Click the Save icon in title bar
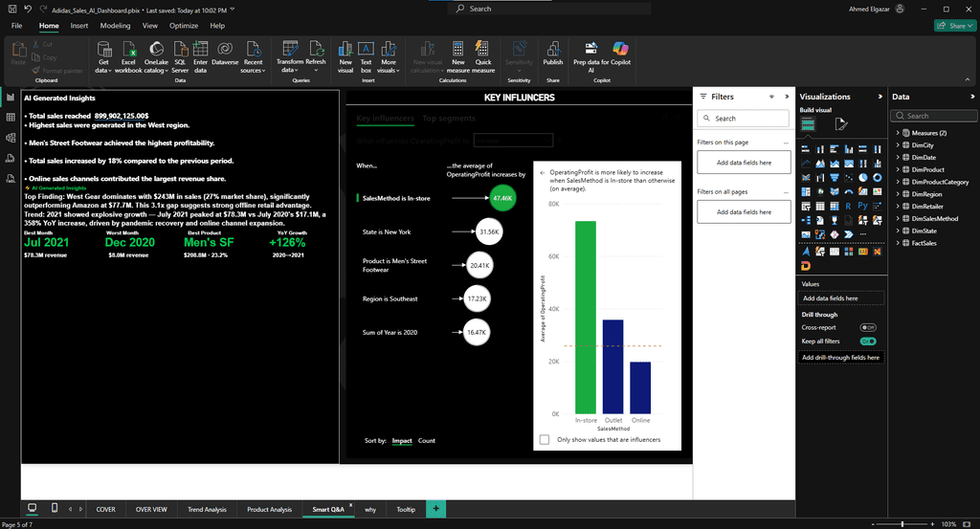The height and width of the screenshot is (529, 980). [11, 9]
